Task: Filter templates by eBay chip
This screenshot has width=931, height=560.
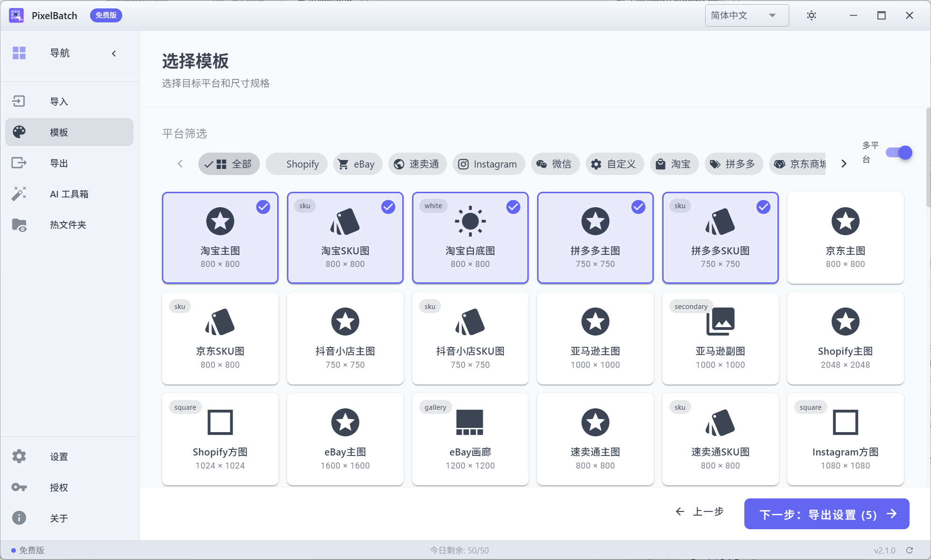Action: click(357, 164)
